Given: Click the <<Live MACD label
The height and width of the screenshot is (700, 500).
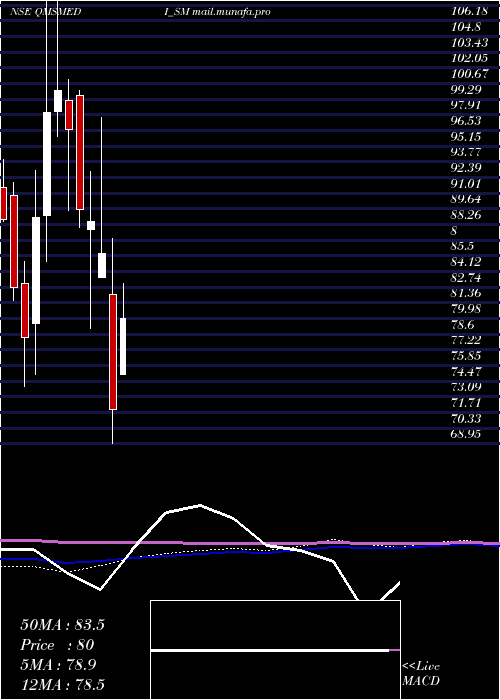Looking at the screenshot, I should tap(421, 674).
